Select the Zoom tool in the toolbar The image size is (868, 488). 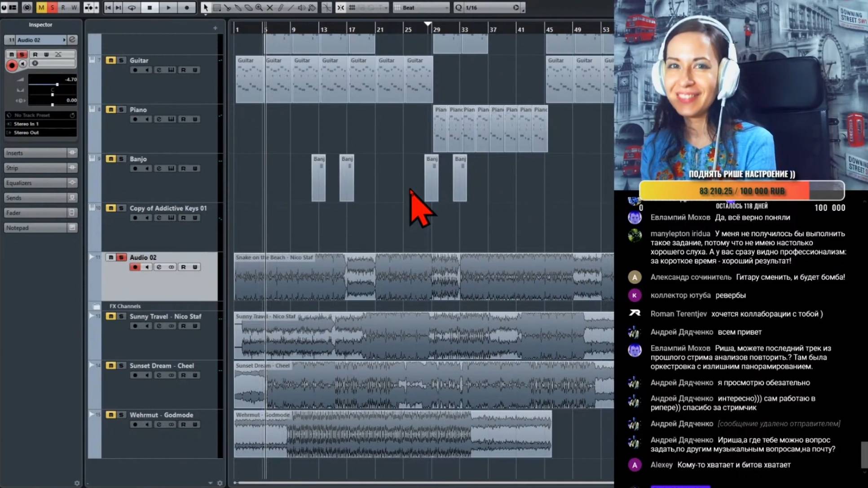pos(259,8)
